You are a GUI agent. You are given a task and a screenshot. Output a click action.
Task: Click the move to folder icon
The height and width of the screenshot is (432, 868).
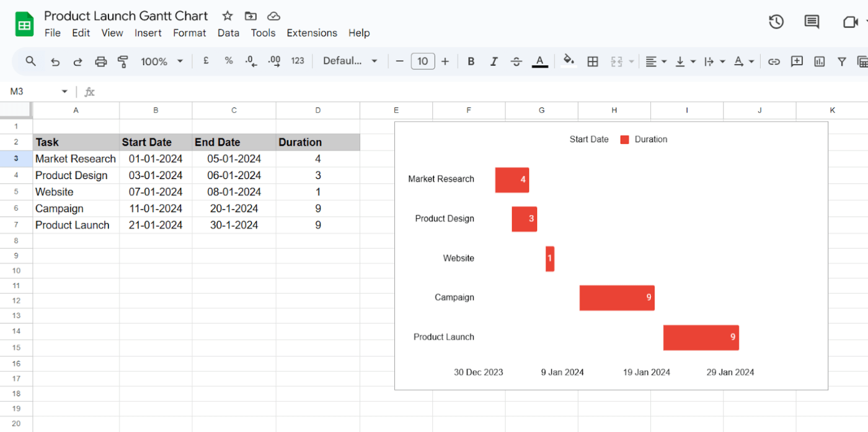(x=250, y=16)
